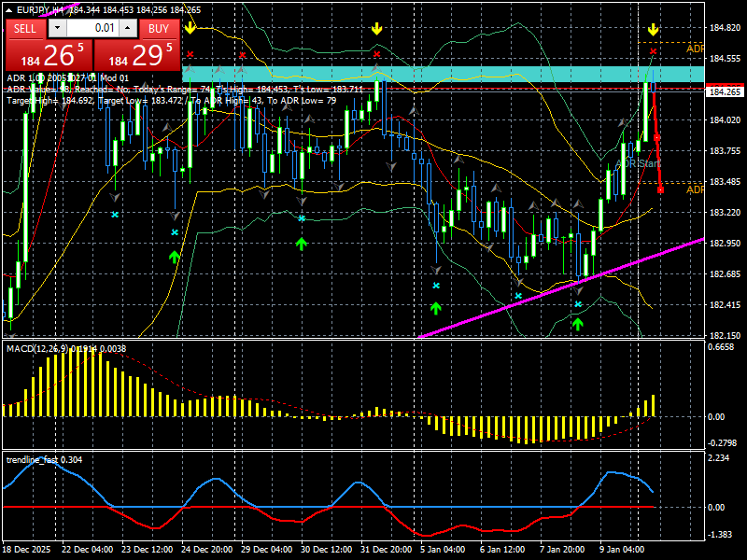Image resolution: width=747 pixels, height=560 pixels.
Task: Click price axis label 182.685
Action: pyautogui.click(x=726, y=274)
